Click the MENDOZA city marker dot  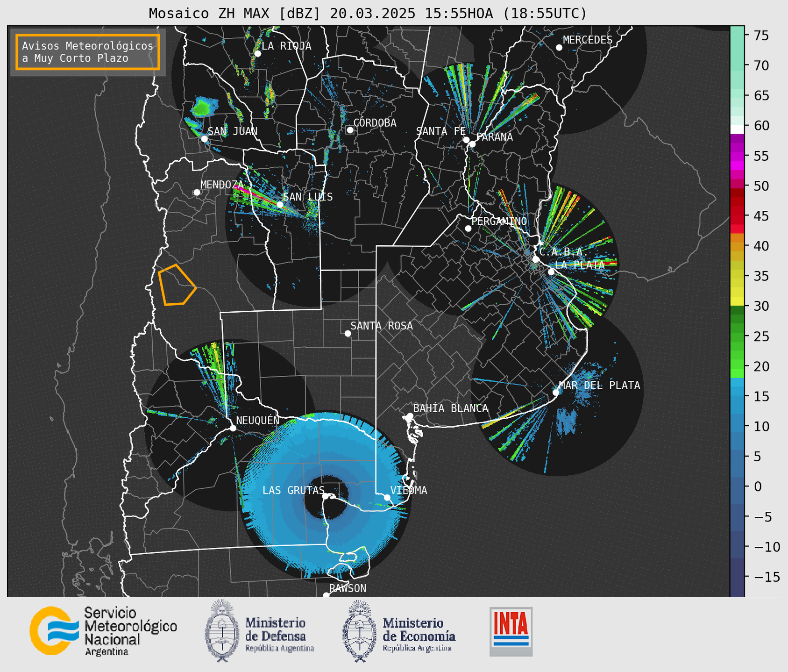tap(197, 193)
